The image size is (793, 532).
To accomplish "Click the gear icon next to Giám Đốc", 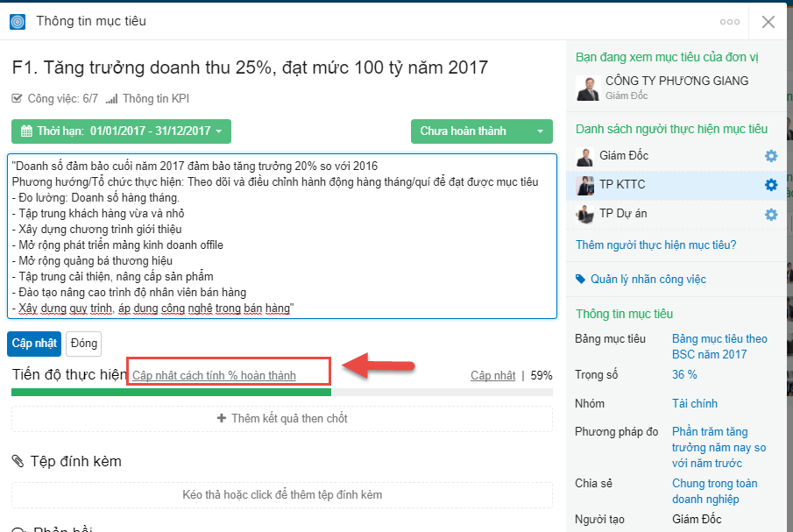I will click(770, 156).
